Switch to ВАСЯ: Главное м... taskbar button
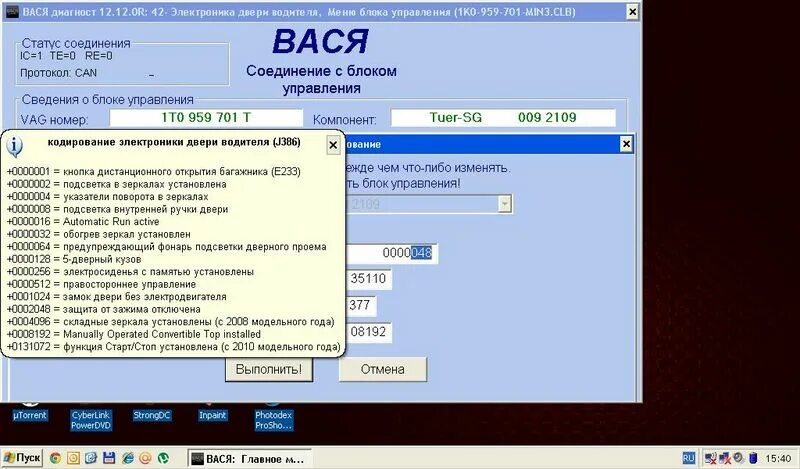This screenshot has height=469, width=800. (x=249, y=459)
